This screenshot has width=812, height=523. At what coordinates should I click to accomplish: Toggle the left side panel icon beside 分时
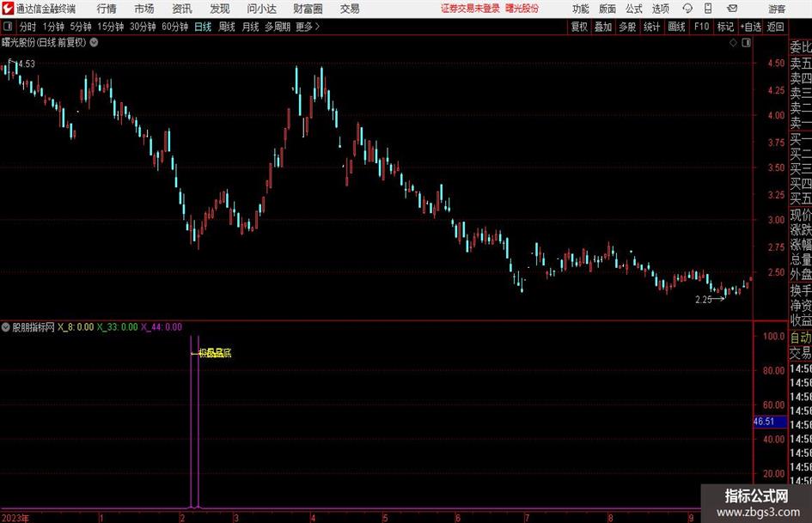pos(8,27)
